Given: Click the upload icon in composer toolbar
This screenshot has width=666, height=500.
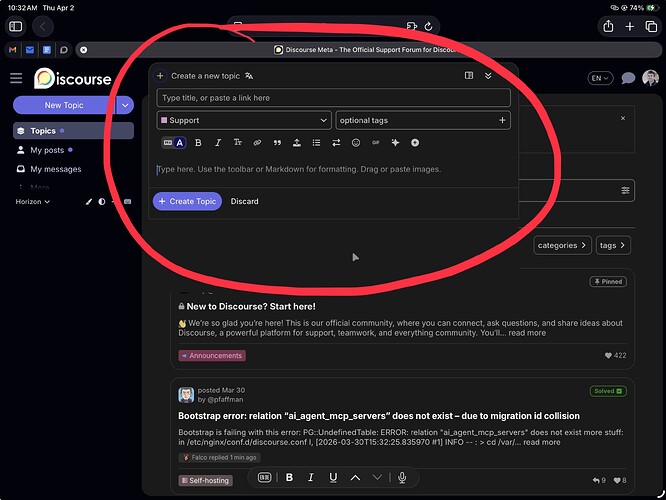Looking at the screenshot, I should 296,143.
